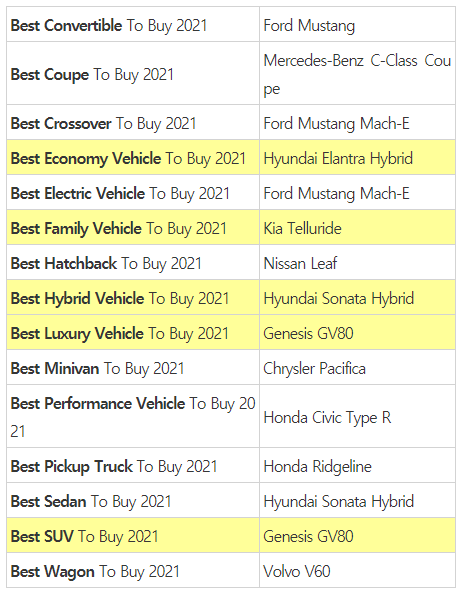
Task: Click the highlighted Best Luxury Vehicle cell
Action: pyautogui.click(x=133, y=332)
